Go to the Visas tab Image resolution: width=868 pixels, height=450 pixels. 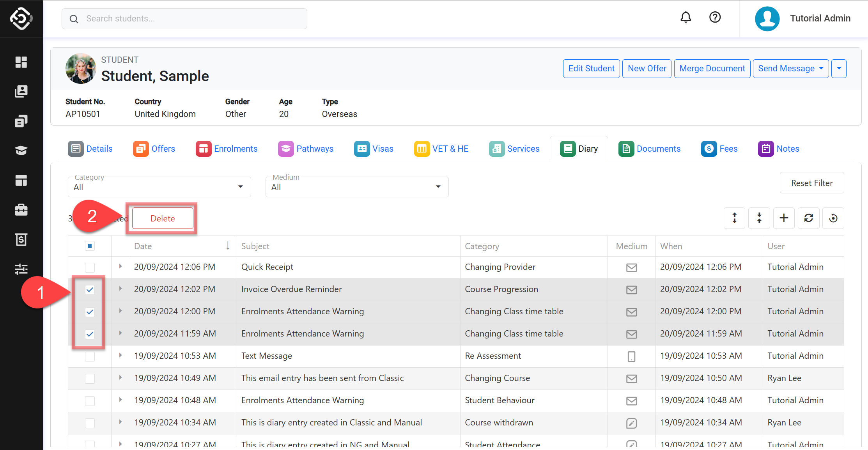pyautogui.click(x=374, y=149)
